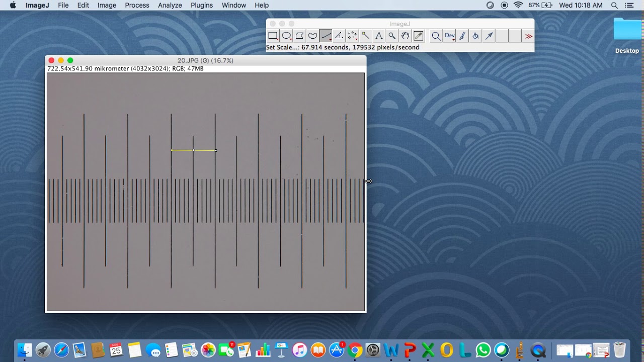Screen dimensions: 644x362
Task: Open the Plugins menu
Action: tap(202, 5)
